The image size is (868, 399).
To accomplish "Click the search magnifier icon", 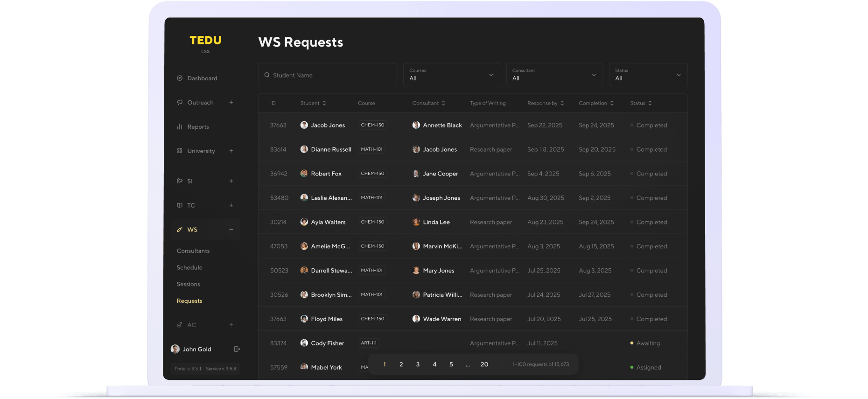I will click(x=267, y=75).
